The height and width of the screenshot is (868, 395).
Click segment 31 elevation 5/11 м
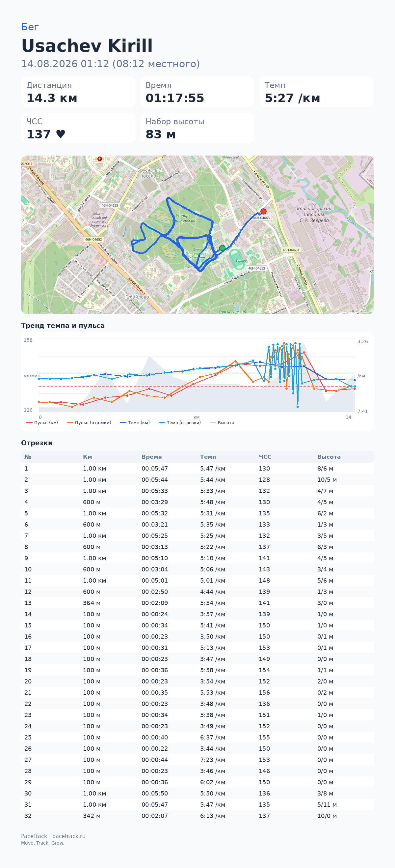(327, 805)
